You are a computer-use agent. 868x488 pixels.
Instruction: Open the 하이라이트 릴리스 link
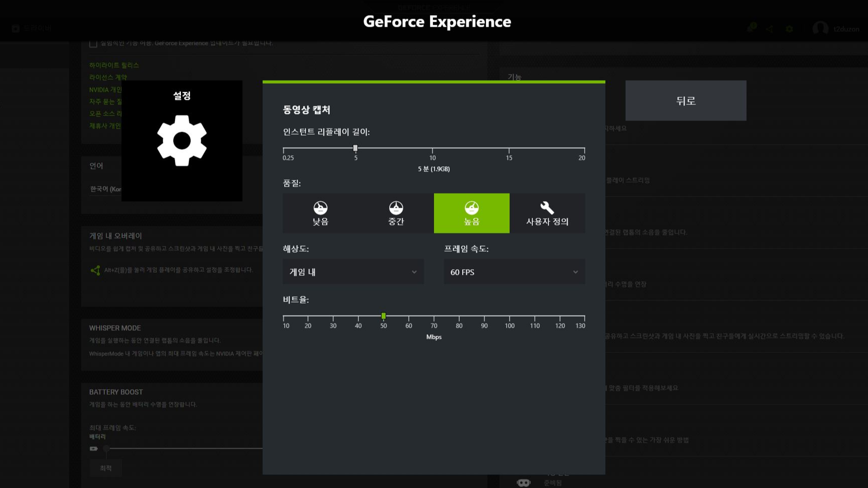[x=114, y=65]
